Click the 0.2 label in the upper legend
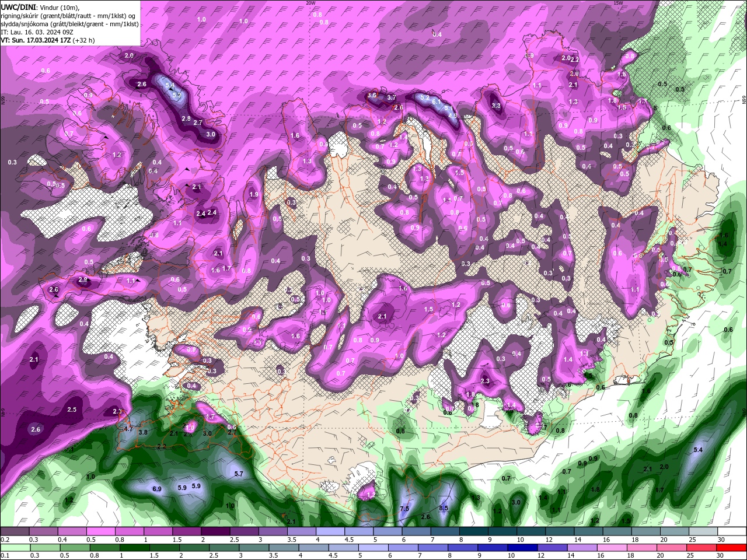 click(5, 540)
